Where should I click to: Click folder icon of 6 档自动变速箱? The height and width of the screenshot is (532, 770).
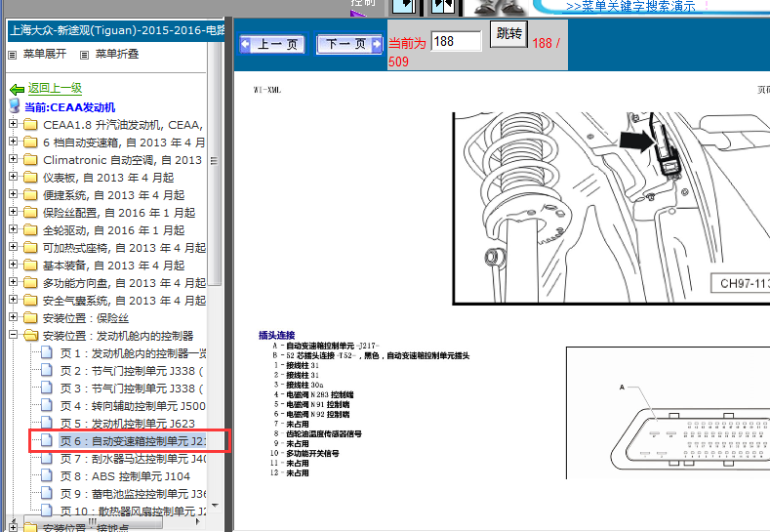click(30, 143)
